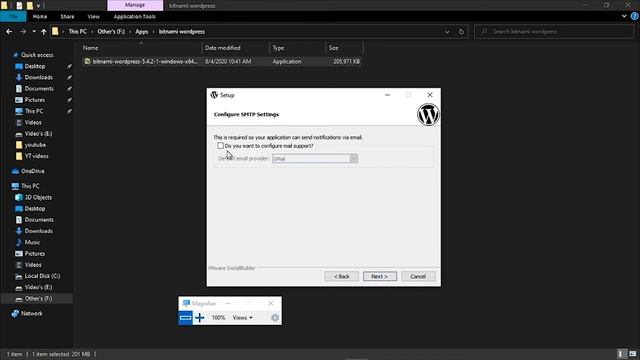The height and width of the screenshot is (360, 640).
Task: Refresh the current folder
Action: click(461, 31)
